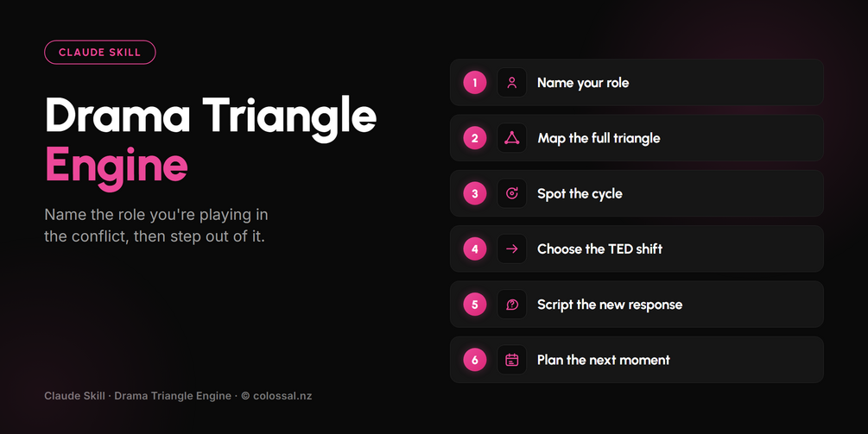This screenshot has width=868, height=434.
Task: Click the CLAUDE SKILL pill badge
Action: (x=99, y=52)
